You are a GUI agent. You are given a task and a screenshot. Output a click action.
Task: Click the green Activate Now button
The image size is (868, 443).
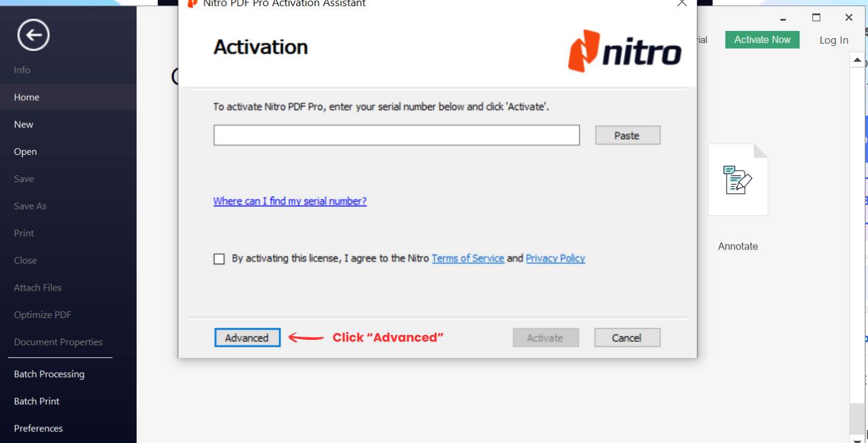[x=762, y=39]
